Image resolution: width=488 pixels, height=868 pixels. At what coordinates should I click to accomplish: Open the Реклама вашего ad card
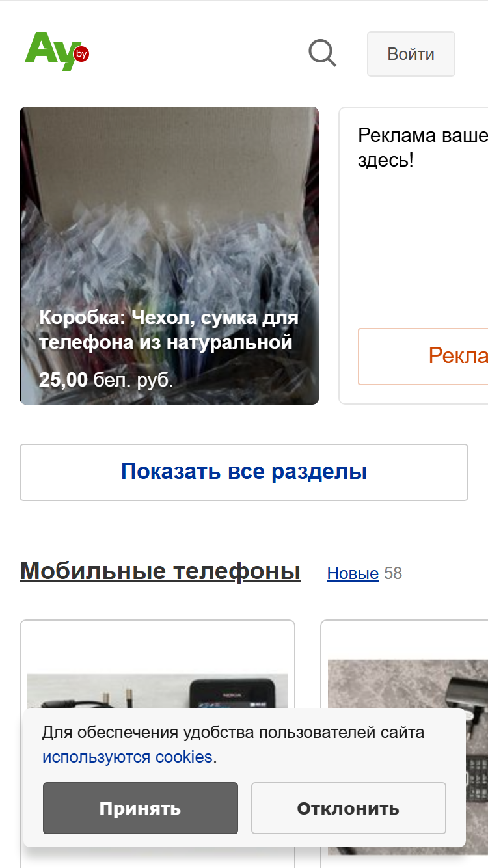tap(414, 255)
